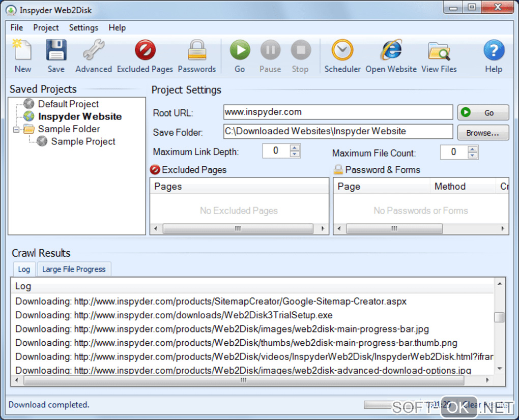Click the Root URL input field
This screenshot has height=420, width=519.
(338, 112)
